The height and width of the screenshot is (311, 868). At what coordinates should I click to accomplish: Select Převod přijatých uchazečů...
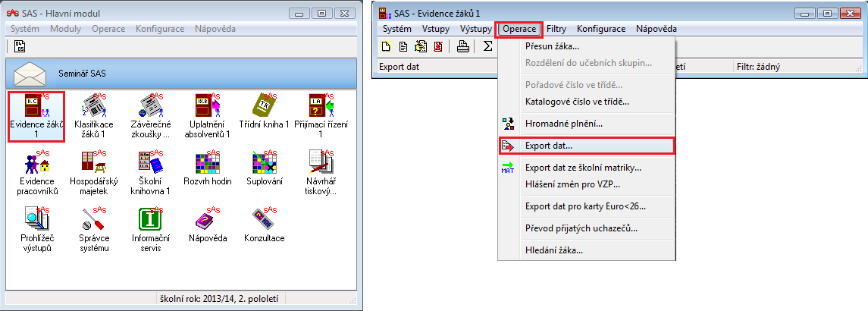[587, 228]
